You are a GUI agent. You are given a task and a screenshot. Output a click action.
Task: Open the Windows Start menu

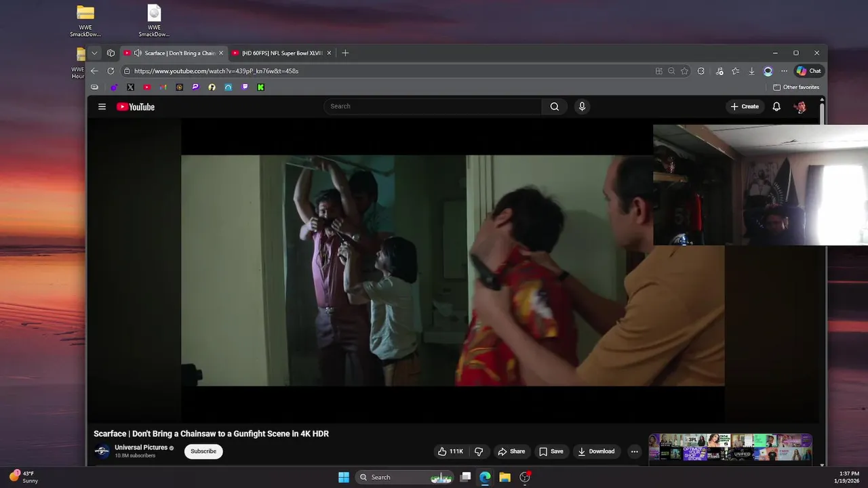coord(344,477)
